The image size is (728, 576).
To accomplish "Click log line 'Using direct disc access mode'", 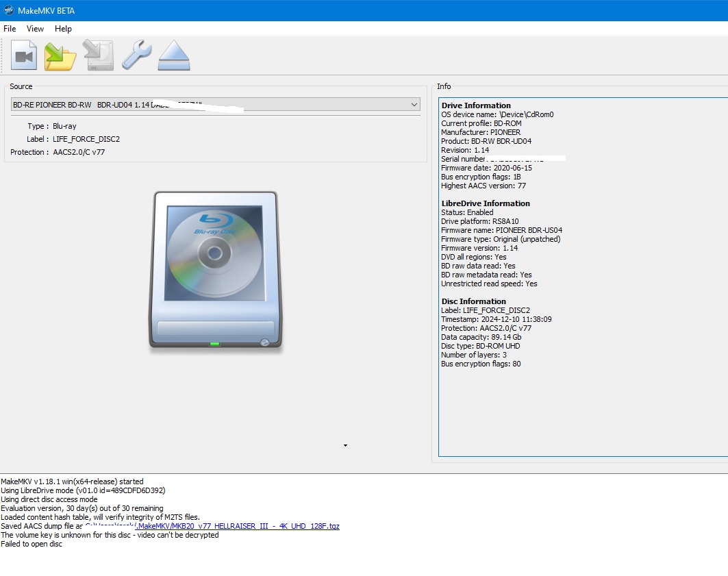I will pos(49,499).
